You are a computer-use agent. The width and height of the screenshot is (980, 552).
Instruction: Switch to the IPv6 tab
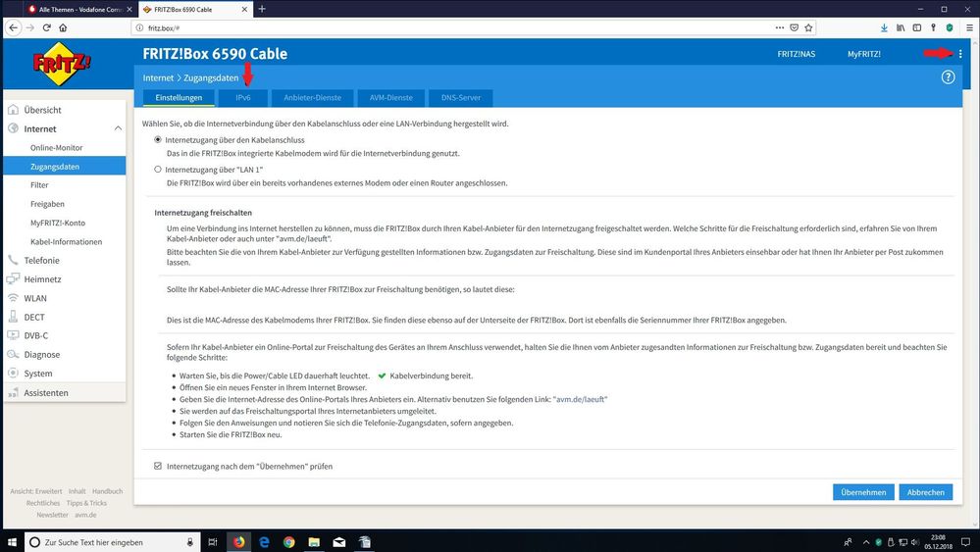click(x=243, y=98)
